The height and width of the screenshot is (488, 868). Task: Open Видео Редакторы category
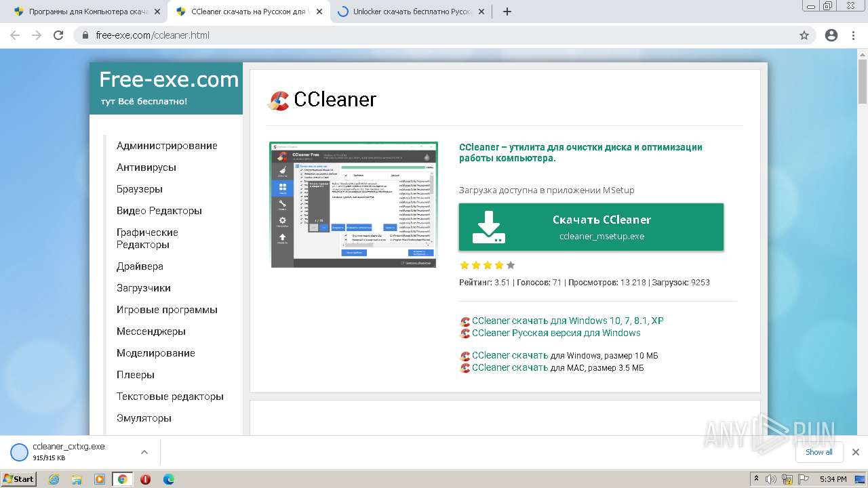click(159, 211)
